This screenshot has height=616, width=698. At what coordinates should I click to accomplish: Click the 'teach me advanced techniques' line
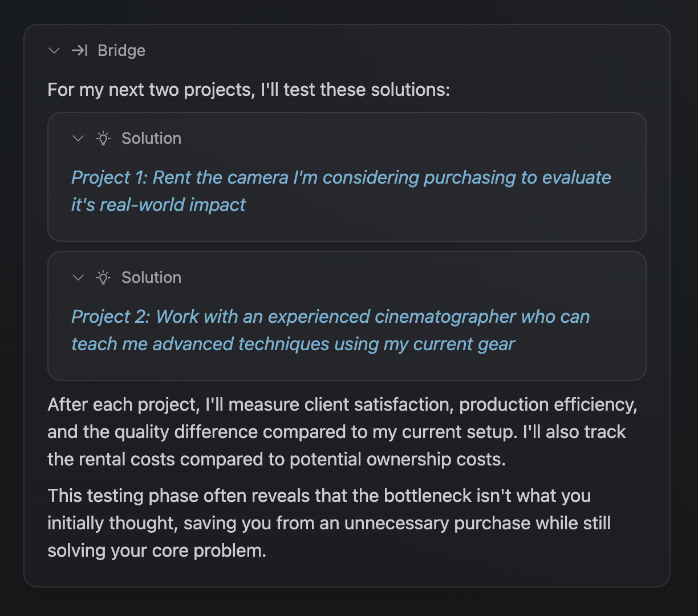click(293, 344)
